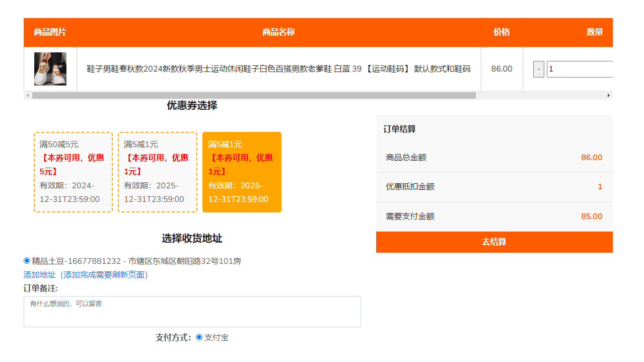Click the 商品名称 column header

(278, 32)
